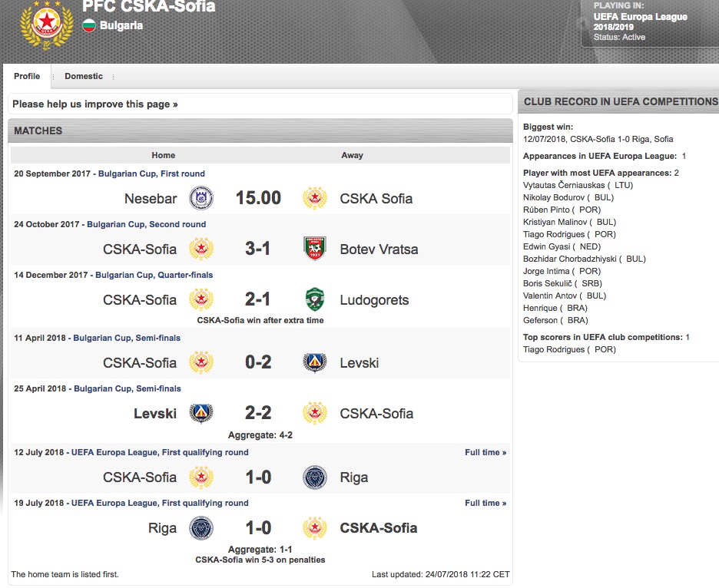Click the Ludogorets club crest
719x588 pixels.
click(x=315, y=299)
